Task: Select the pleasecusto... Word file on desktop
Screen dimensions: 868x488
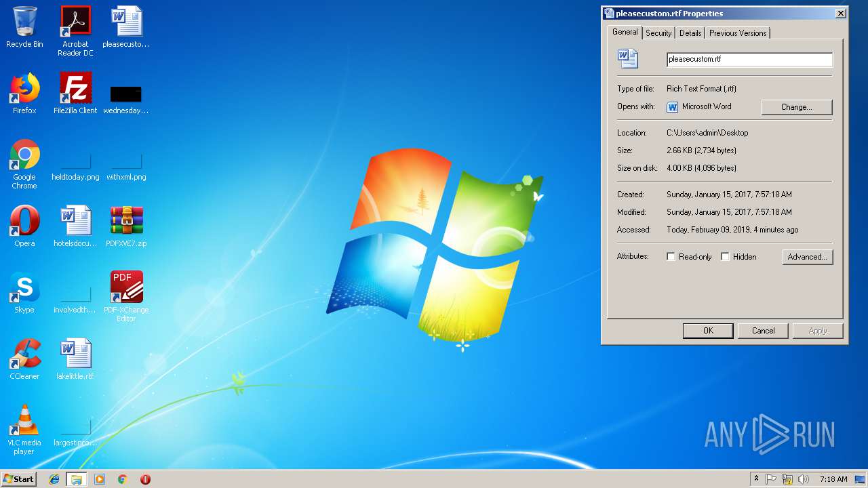Action: tap(126, 27)
